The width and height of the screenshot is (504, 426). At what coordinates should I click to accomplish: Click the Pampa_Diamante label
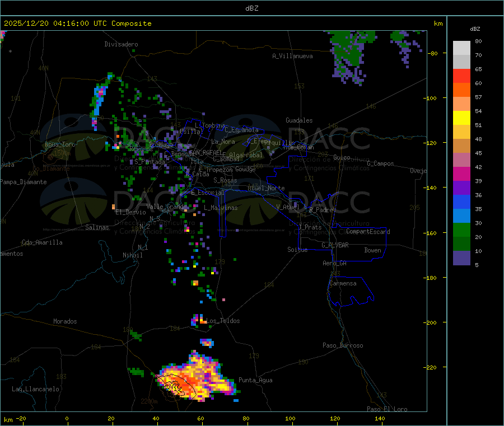pos(24,182)
